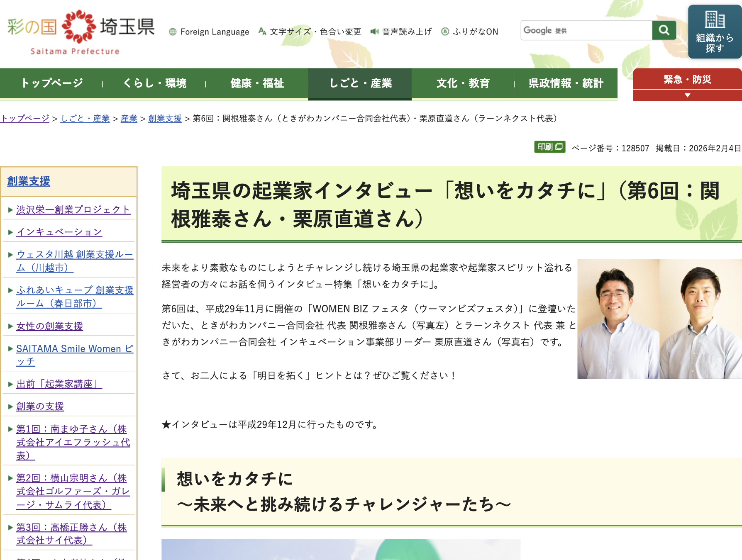Viewport: 742px width, 560px height.
Task: Follow the しごと・産業 breadcrumb link
Action: pyautogui.click(x=85, y=119)
